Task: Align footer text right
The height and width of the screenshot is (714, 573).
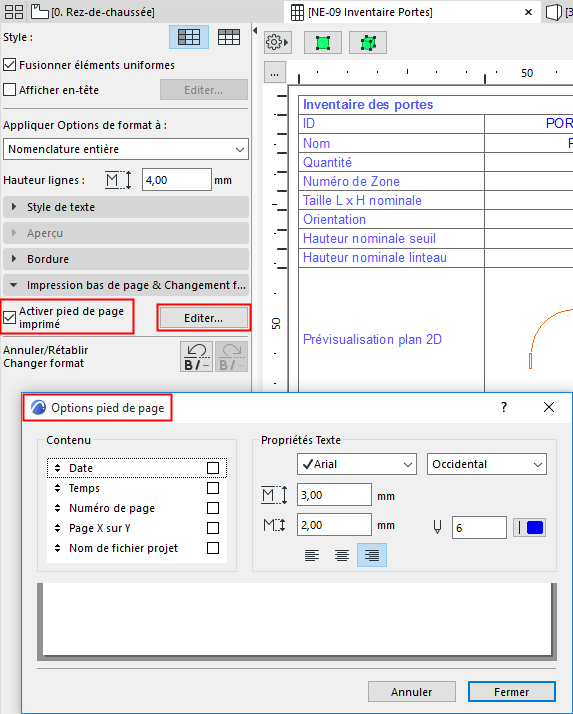Action: coord(372,555)
